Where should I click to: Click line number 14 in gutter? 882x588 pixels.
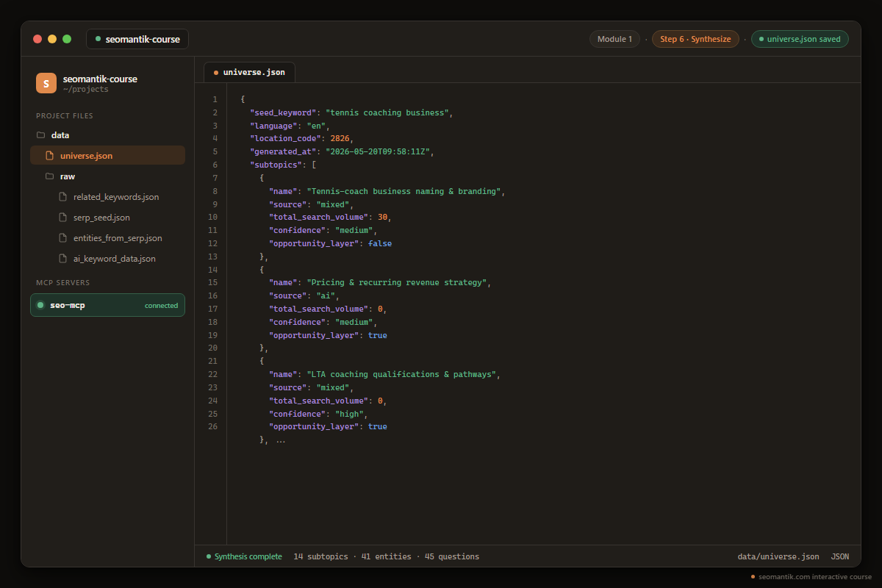[x=213, y=270]
